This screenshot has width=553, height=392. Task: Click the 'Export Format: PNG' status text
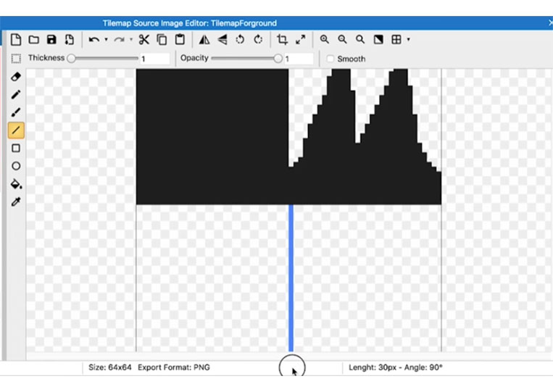[174, 367]
